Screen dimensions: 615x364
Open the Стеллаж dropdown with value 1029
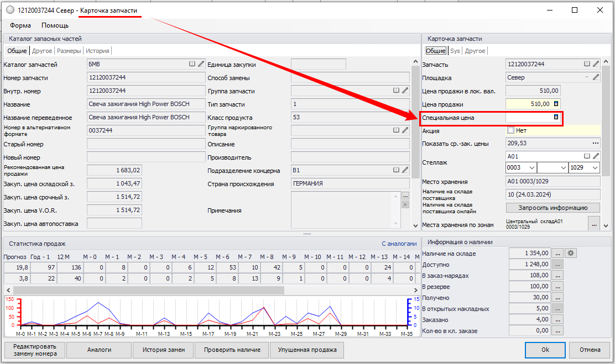click(x=595, y=167)
